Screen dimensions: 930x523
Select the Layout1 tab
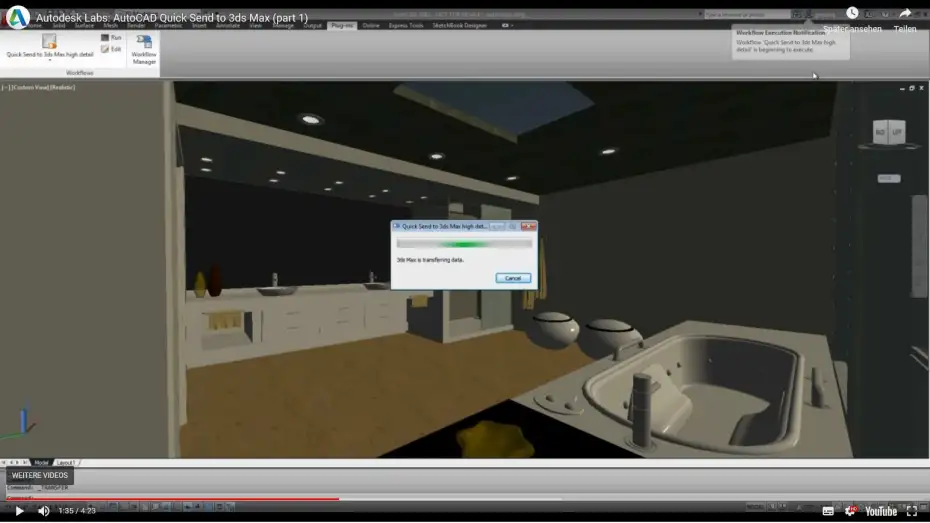click(65, 463)
